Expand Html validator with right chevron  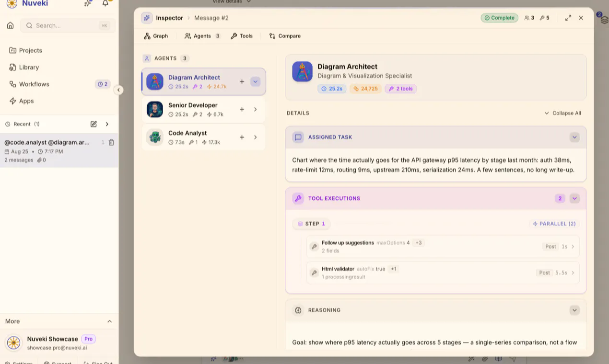pyautogui.click(x=573, y=273)
